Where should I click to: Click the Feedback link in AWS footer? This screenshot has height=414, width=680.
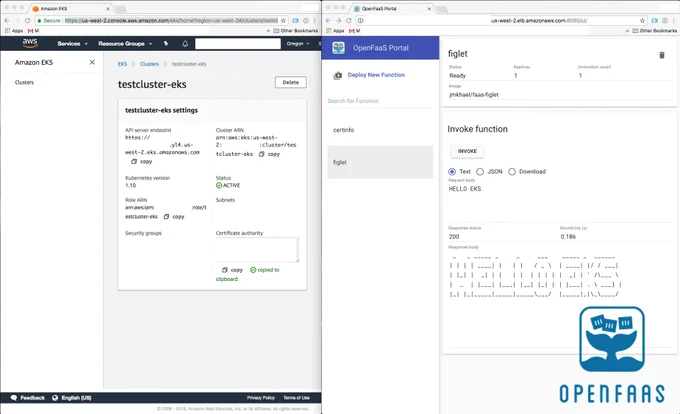point(28,398)
